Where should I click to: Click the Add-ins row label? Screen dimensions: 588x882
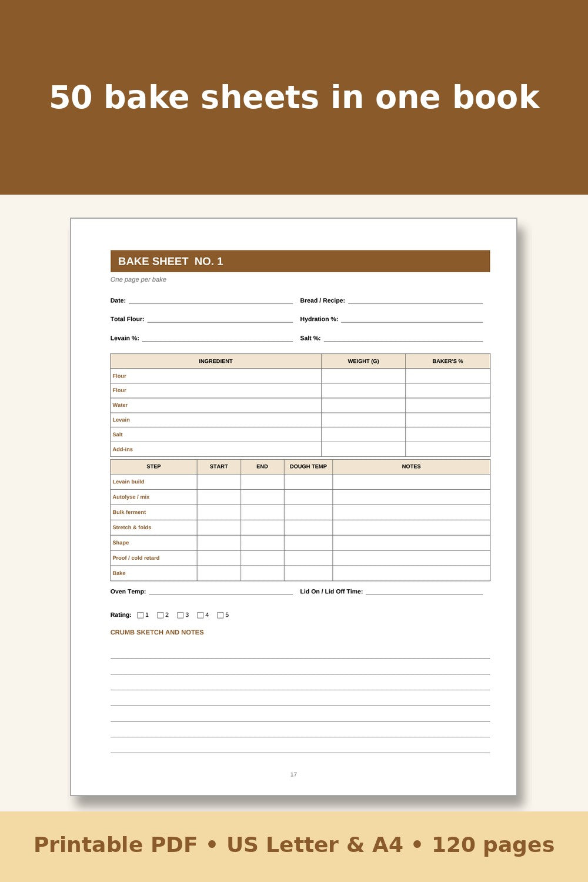pos(122,449)
